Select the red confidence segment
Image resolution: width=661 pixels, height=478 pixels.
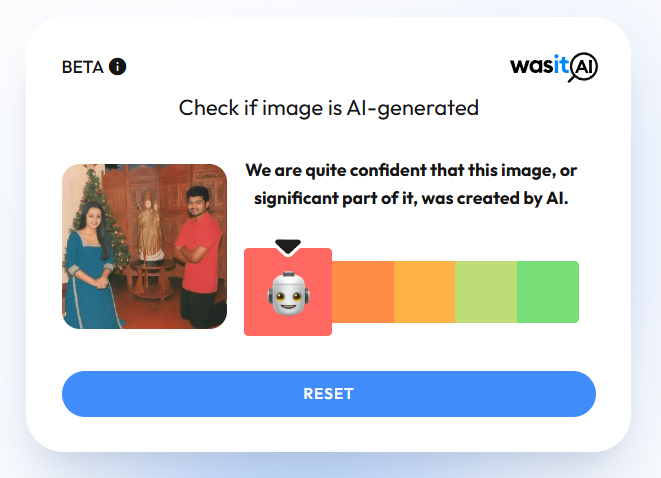[288, 292]
